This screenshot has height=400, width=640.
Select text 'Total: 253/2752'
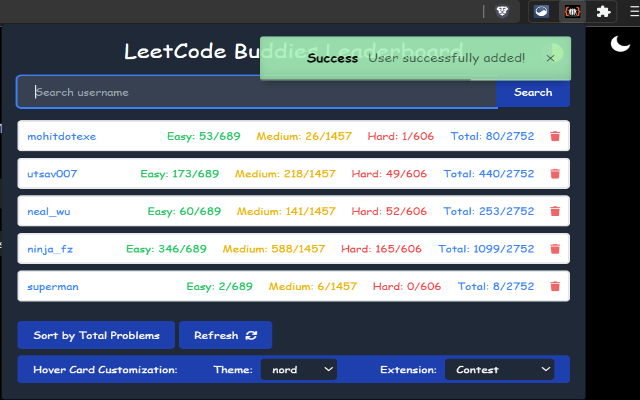(x=489, y=211)
